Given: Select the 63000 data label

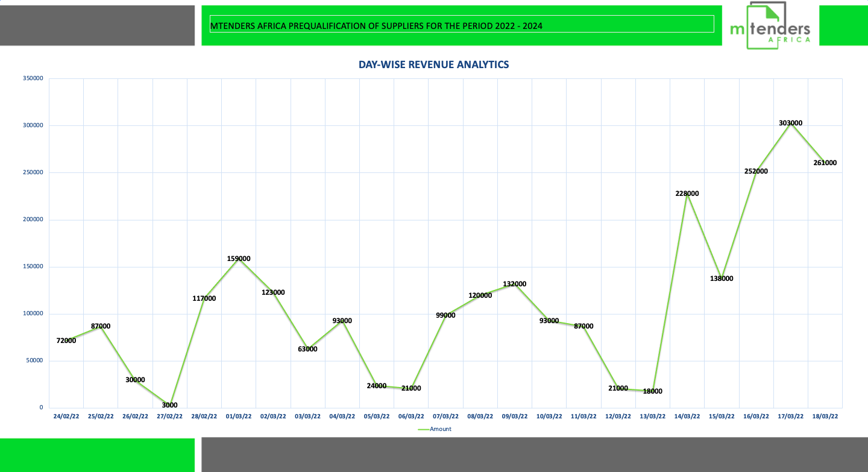Looking at the screenshot, I should point(307,349).
